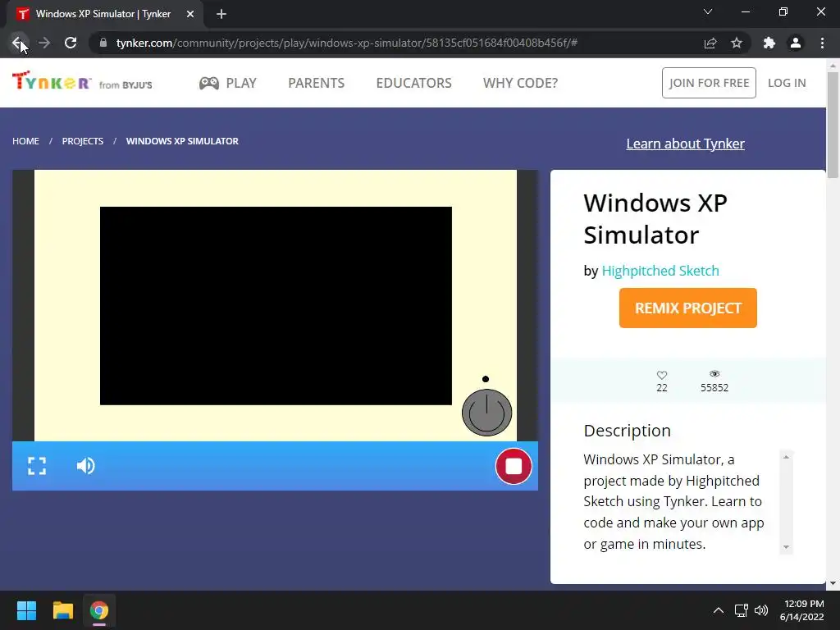Click the browser forward arrow
This screenshot has width=840, height=630.
44,43
